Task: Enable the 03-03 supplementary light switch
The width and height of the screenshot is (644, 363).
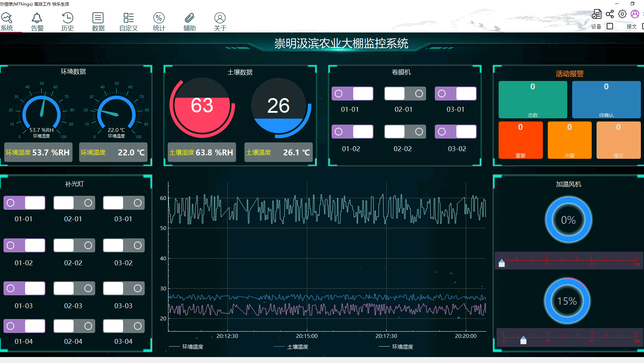Action: point(123,288)
